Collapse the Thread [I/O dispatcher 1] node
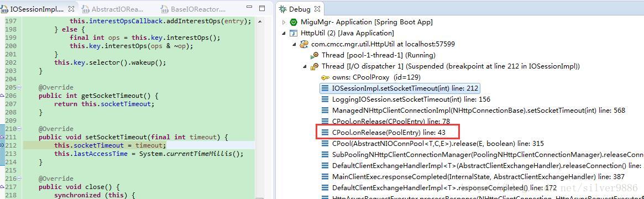This screenshot has width=644, height=199. (305, 66)
